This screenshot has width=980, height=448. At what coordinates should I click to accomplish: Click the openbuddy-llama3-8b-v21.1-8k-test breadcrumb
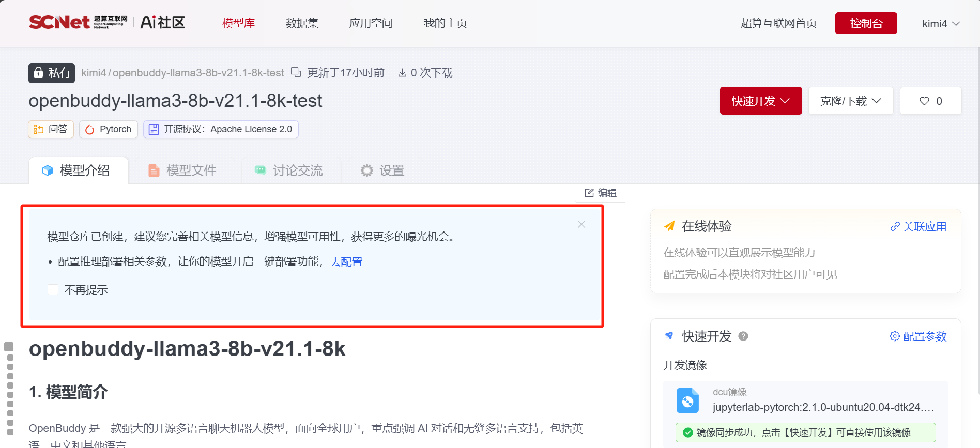tap(198, 73)
